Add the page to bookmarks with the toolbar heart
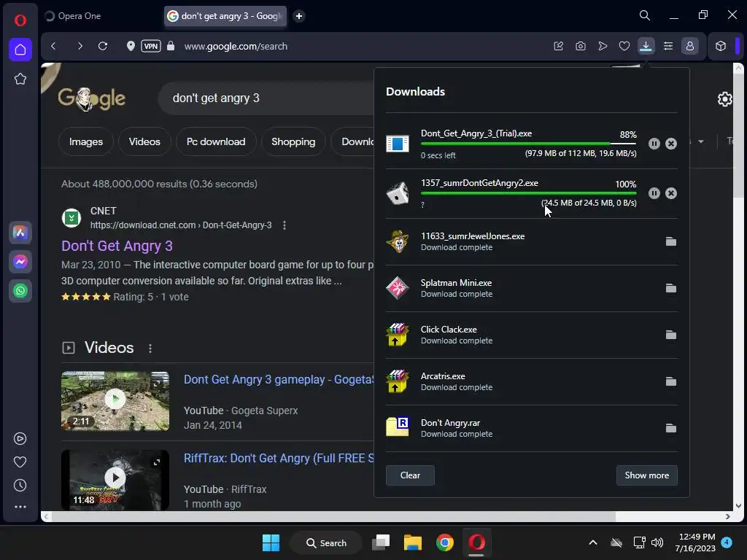 [624, 46]
